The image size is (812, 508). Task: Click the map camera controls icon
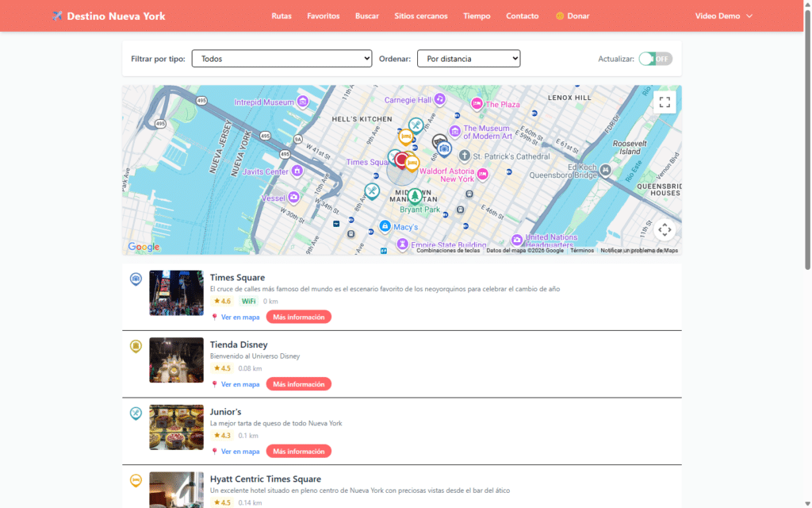pos(665,230)
